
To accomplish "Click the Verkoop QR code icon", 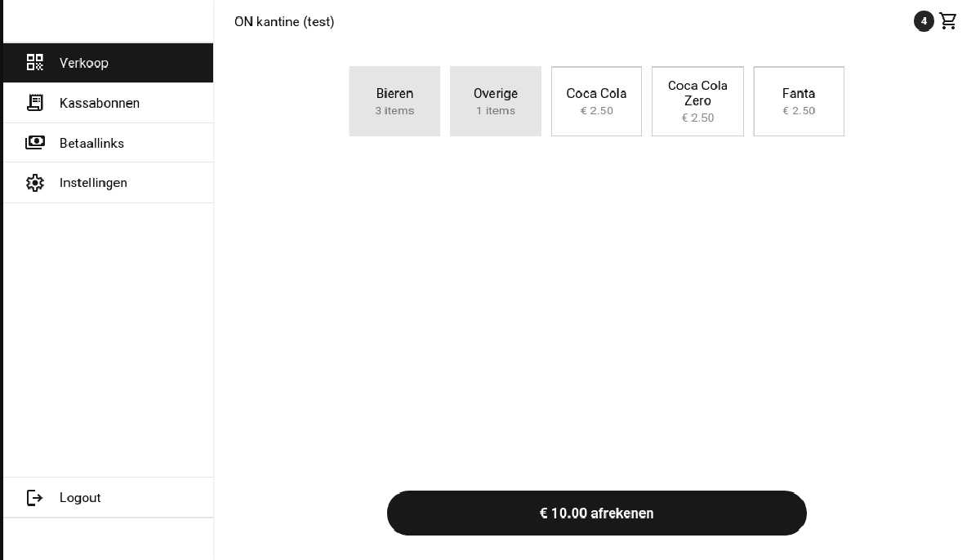I will (x=34, y=63).
